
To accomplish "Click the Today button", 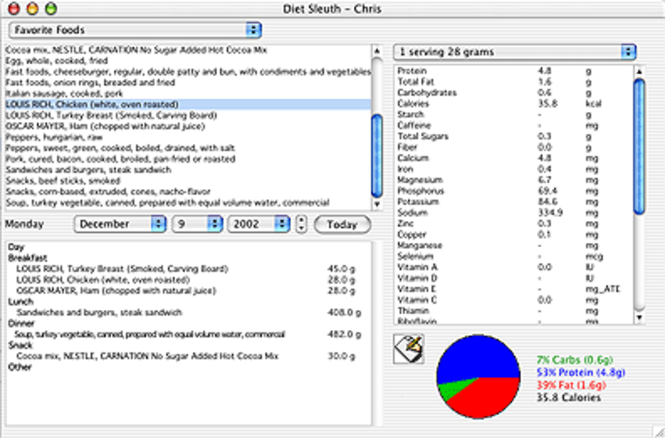I will pos(342,224).
